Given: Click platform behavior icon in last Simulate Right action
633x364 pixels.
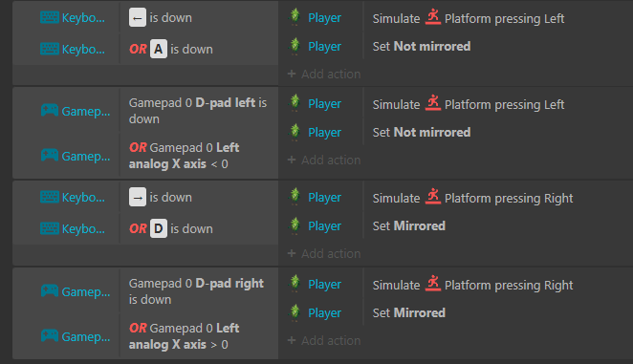Looking at the screenshot, I should (433, 284).
